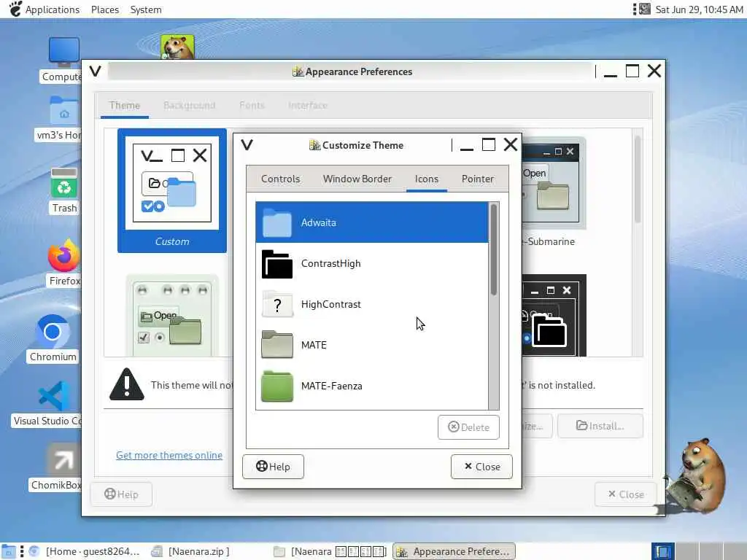This screenshot has width=747, height=560.
Task: Select the ContrastHigh black folder icon
Action: click(276, 264)
